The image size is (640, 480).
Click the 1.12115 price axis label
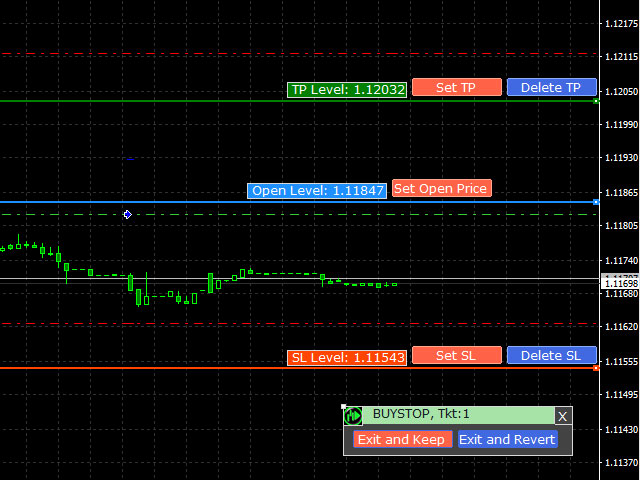pyautogui.click(x=621, y=57)
